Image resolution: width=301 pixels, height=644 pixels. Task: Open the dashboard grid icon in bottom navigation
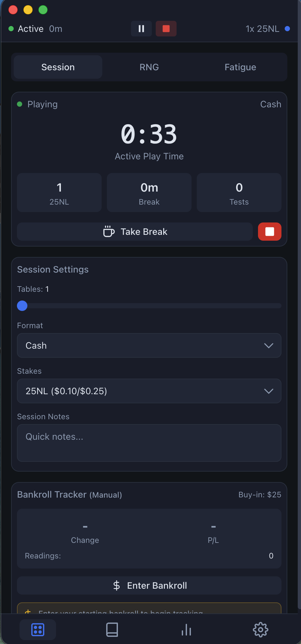pos(37,629)
